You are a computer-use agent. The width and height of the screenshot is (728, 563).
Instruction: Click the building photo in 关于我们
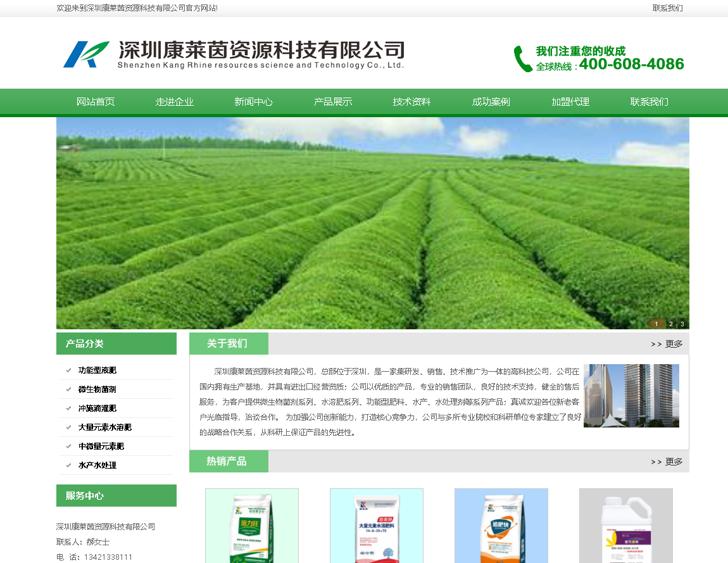coord(631,396)
